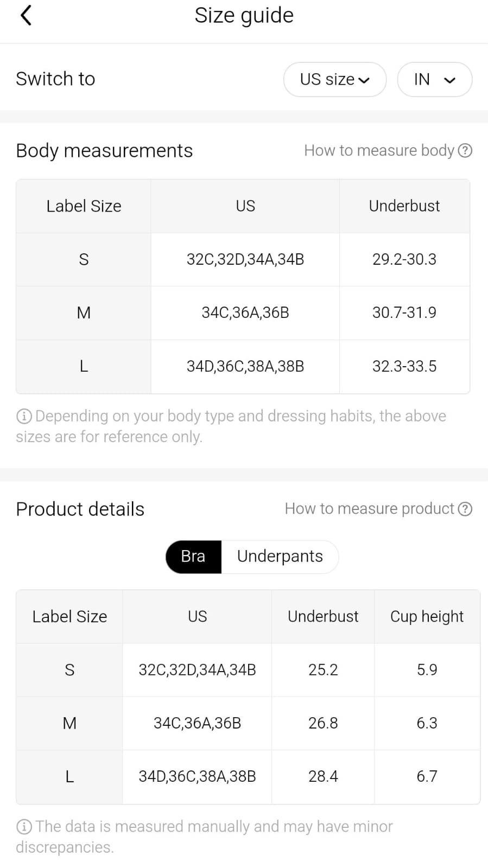Tap the L row sizes 34D,36C,38A,38B in Product details
Viewport: 488px width, 868px height.
(x=197, y=776)
